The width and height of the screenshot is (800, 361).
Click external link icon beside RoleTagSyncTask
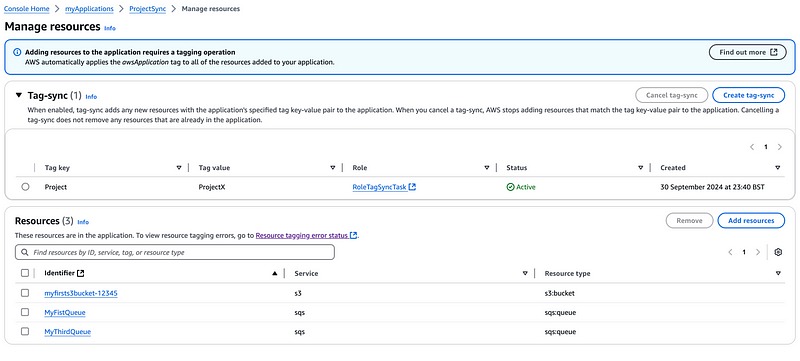coord(413,187)
